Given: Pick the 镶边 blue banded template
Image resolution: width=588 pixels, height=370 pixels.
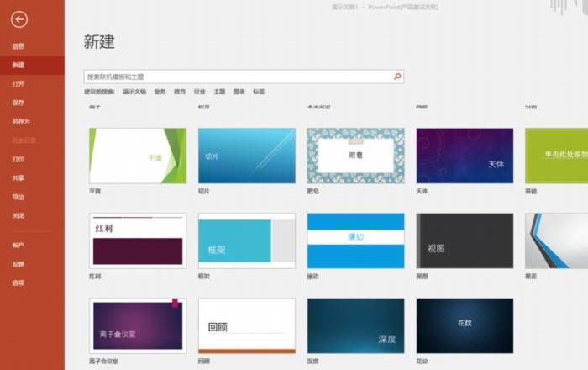Looking at the screenshot, I should (x=355, y=240).
